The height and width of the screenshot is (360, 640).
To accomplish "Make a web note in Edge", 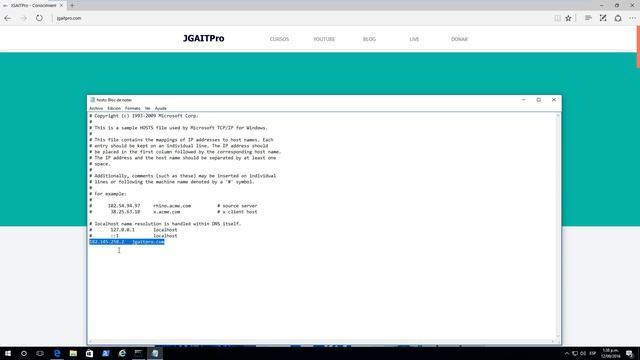I will pos(603,18).
